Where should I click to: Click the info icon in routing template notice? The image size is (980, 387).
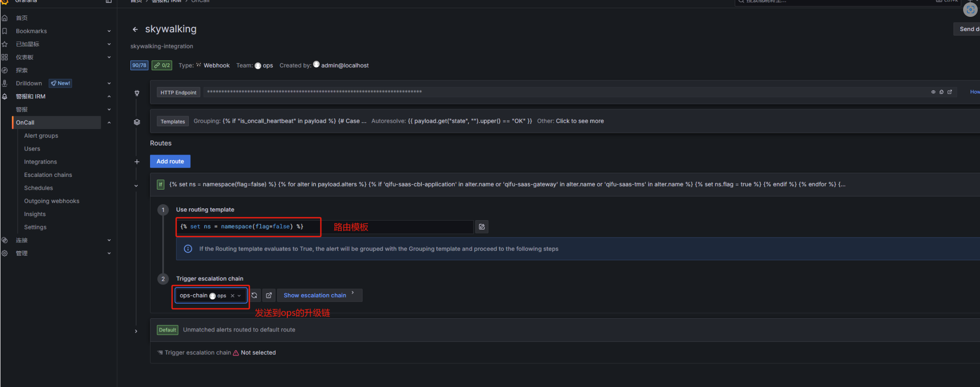188,249
